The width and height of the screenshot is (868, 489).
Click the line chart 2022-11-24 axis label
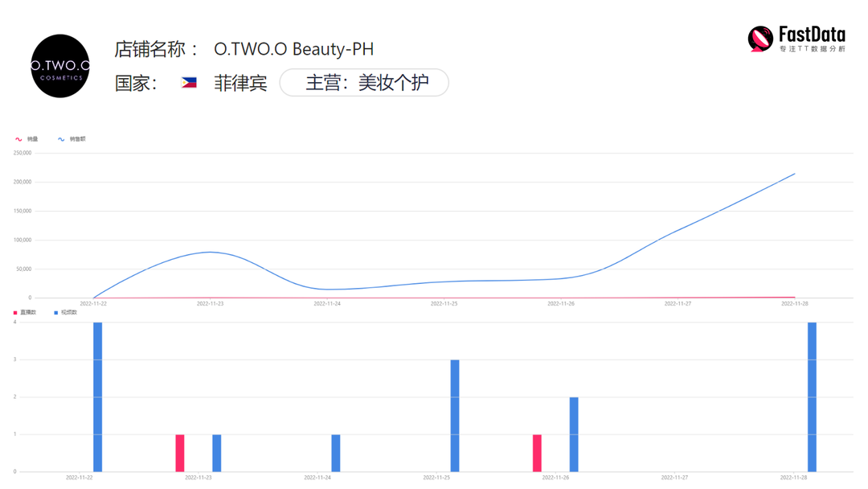tap(327, 303)
